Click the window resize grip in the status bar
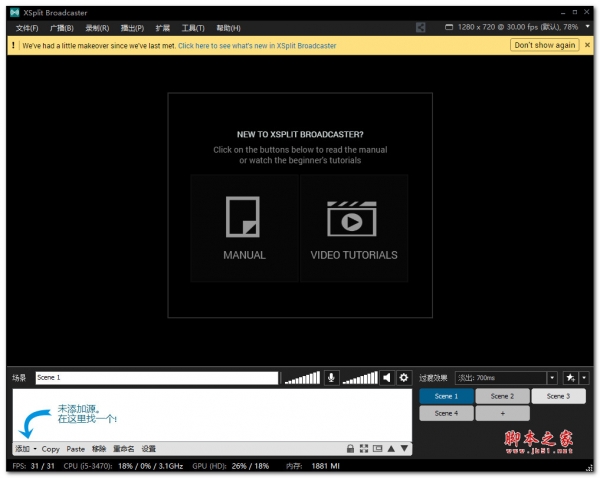600x478 pixels. [589, 467]
